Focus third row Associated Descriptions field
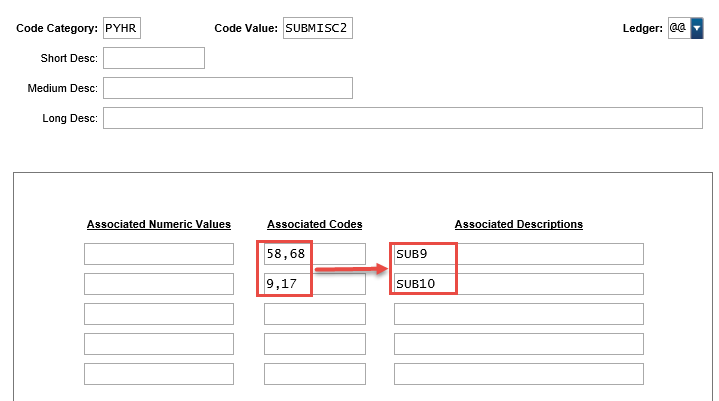 click(518, 314)
